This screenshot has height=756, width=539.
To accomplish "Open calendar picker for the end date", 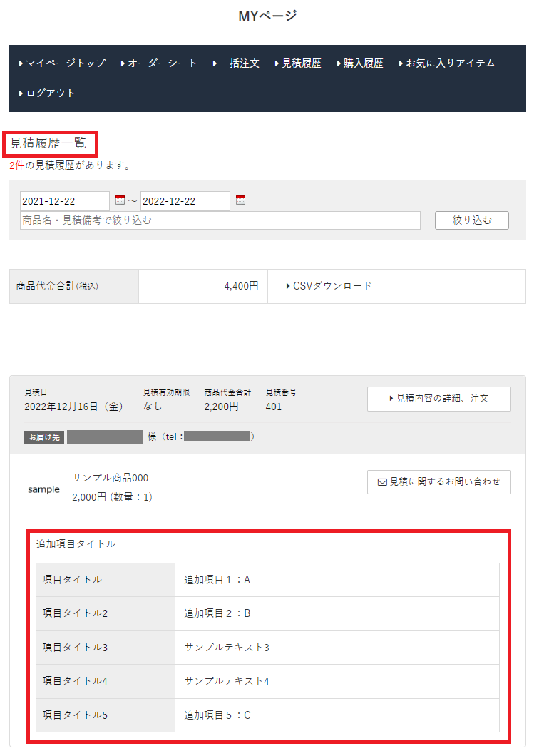I will [240, 200].
